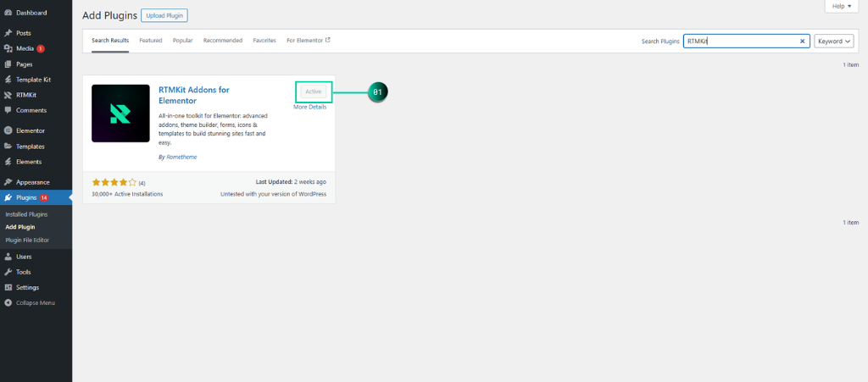This screenshot has width=868, height=382.
Task: Click the rating count (4) text
Action: tap(142, 183)
